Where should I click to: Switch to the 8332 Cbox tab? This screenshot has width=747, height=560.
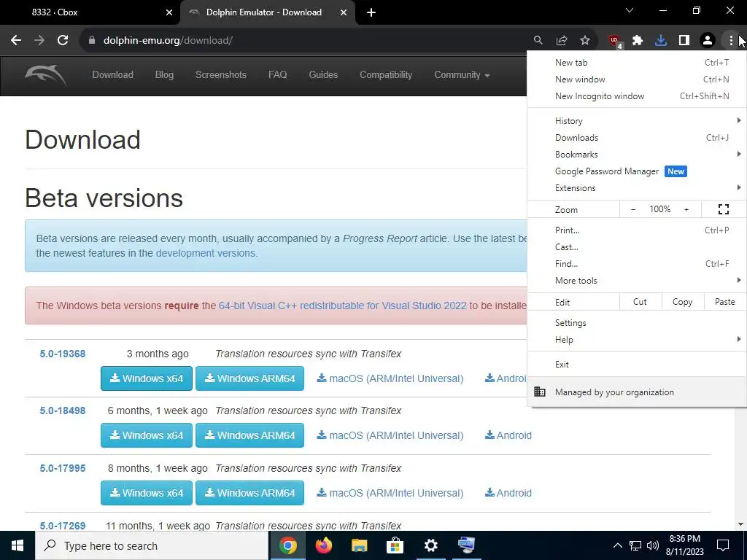[90, 13]
